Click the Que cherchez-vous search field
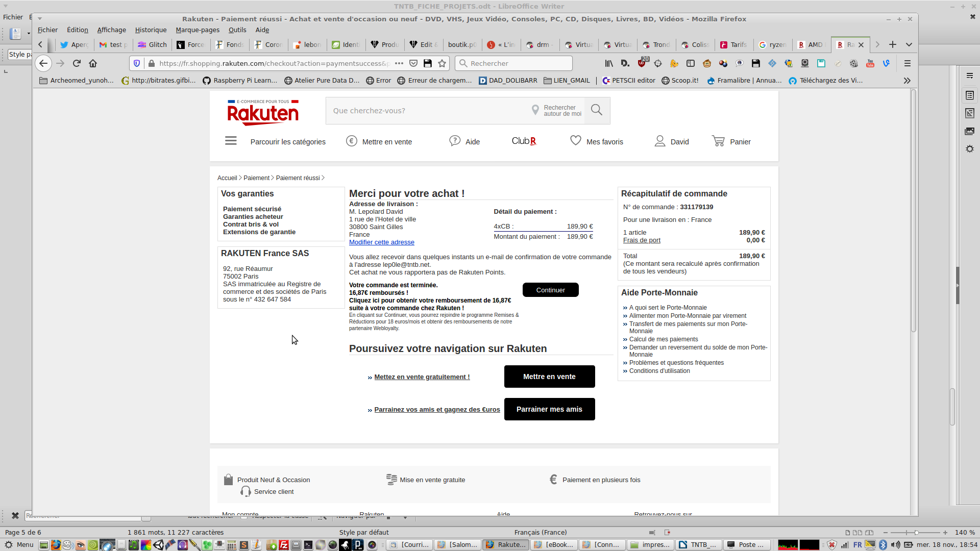 [x=426, y=111]
